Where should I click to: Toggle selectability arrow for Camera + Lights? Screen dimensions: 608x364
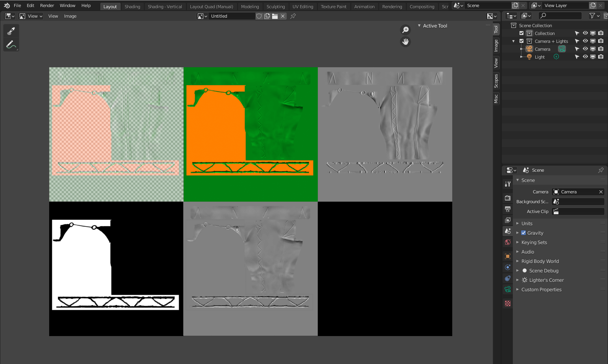coord(577,41)
